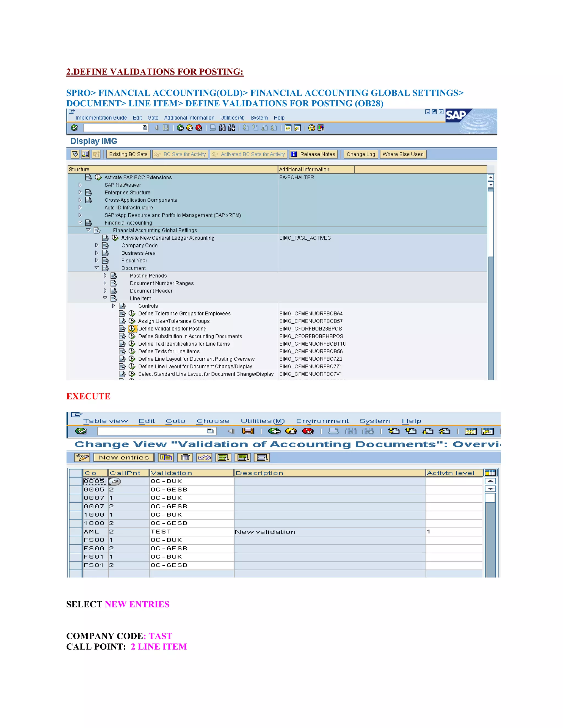Viewport: 563px width, 728px height.
Task: Open the Additional Information menu
Action: click(189, 118)
